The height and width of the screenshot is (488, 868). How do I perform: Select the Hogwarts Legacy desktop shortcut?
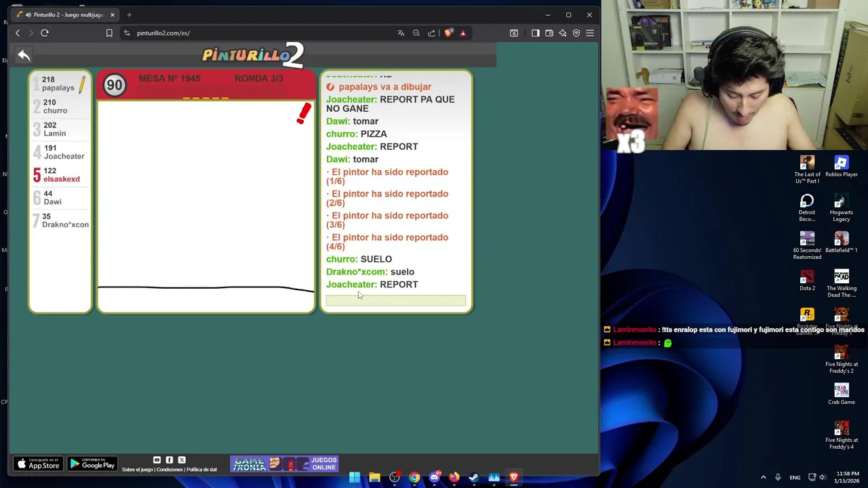(842, 207)
